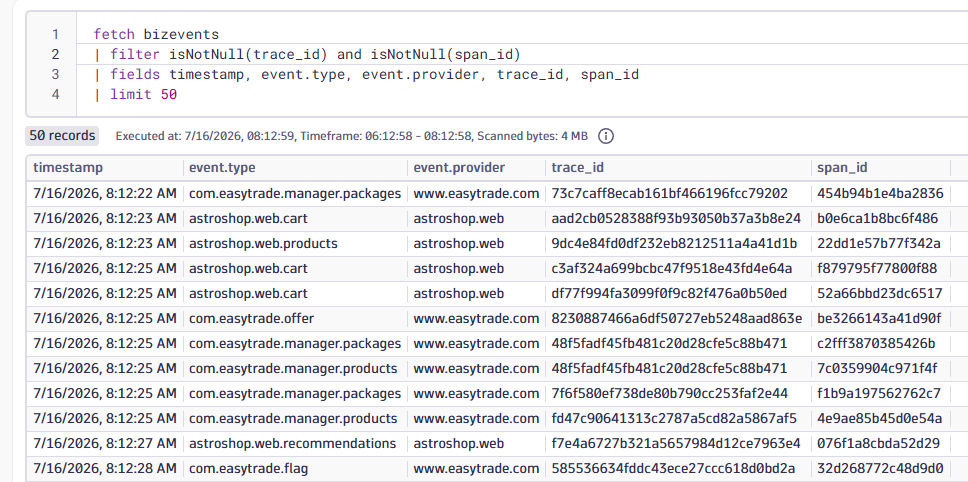Click the 8:12:27 AM timestamp cell
This screenshot has width=968, height=482.
point(105,444)
